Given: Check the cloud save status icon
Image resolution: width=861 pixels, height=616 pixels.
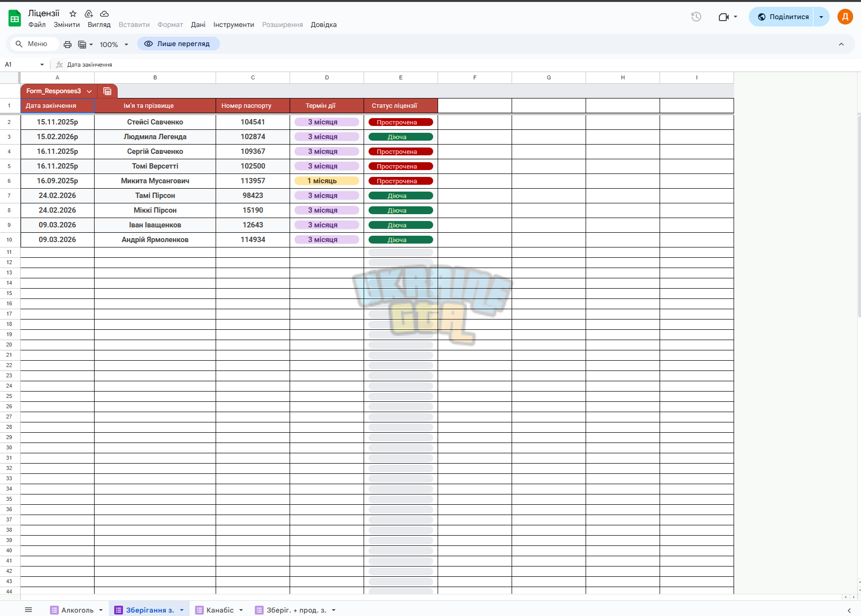Looking at the screenshot, I should (x=104, y=14).
